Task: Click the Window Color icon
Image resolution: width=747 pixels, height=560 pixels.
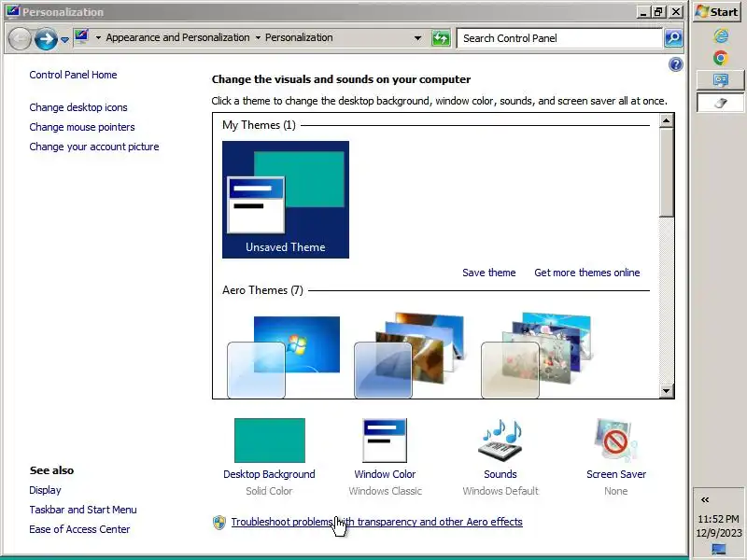Action: point(385,441)
